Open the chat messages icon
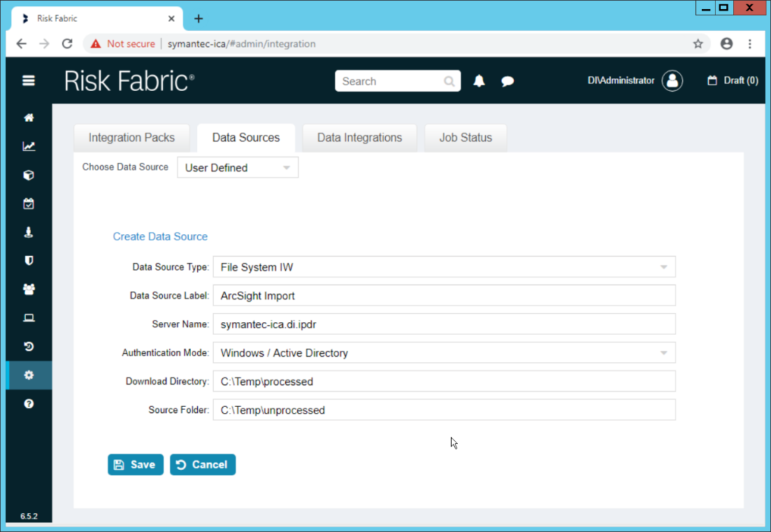This screenshot has height=532, width=771. click(507, 81)
